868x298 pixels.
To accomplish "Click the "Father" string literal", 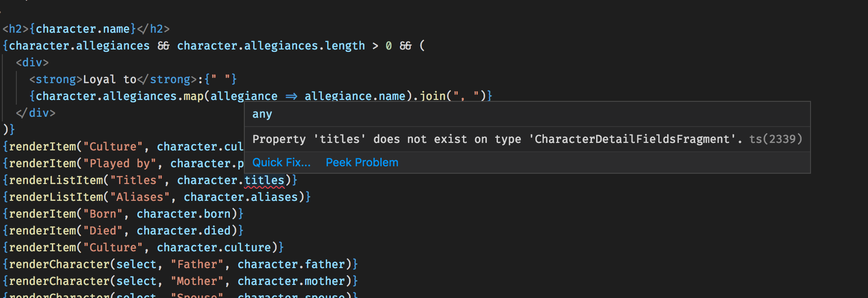I will coord(197,264).
